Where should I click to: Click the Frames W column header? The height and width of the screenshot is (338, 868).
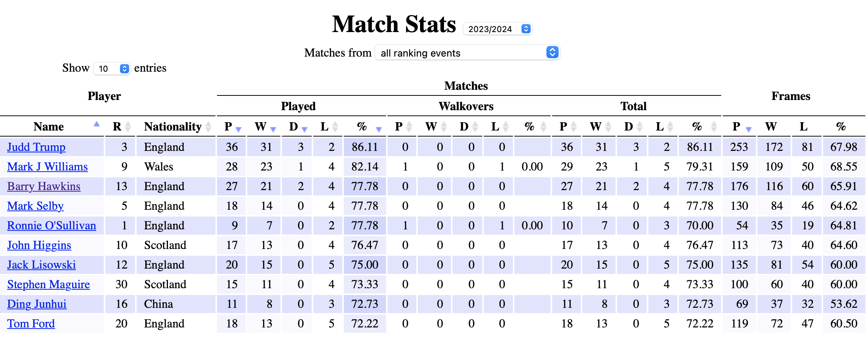pyautogui.click(x=771, y=127)
